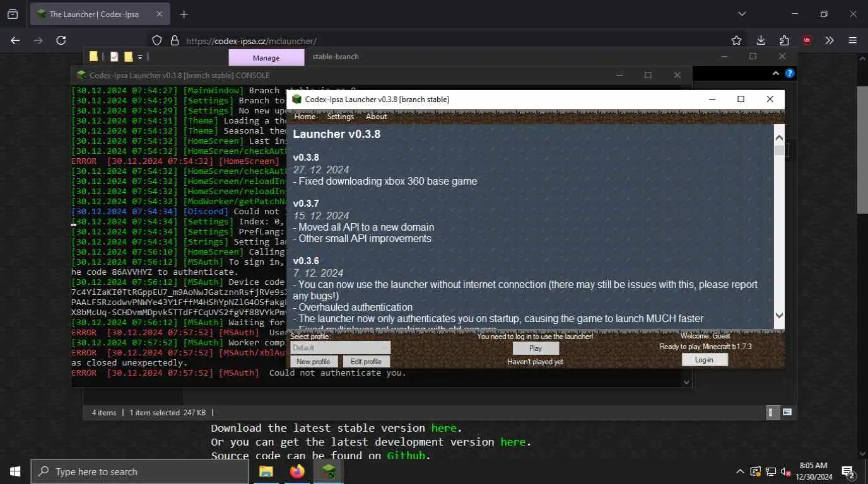The height and width of the screenshot is (484, 868).
Task: Click File Explorer new folder quick-access icon
Action: 128,57
